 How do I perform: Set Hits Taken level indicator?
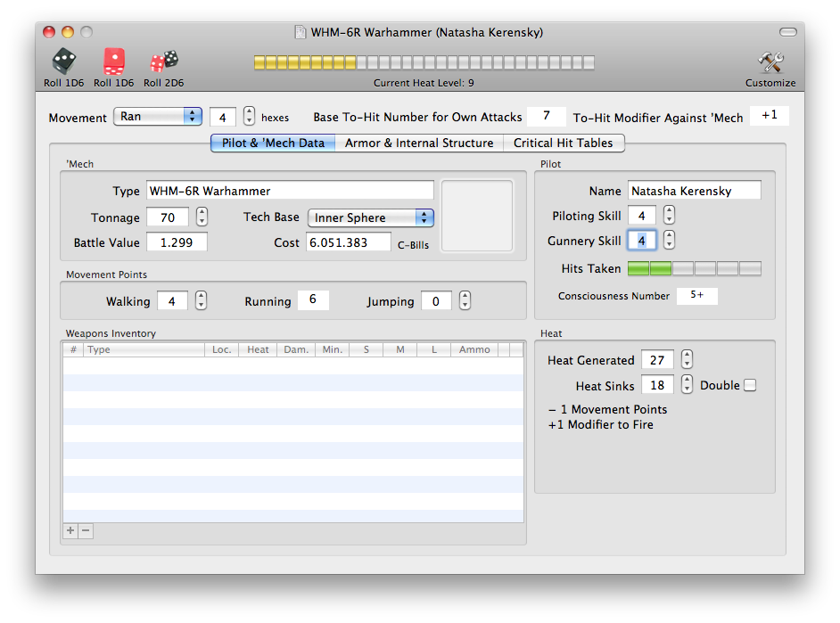[695, 268]
